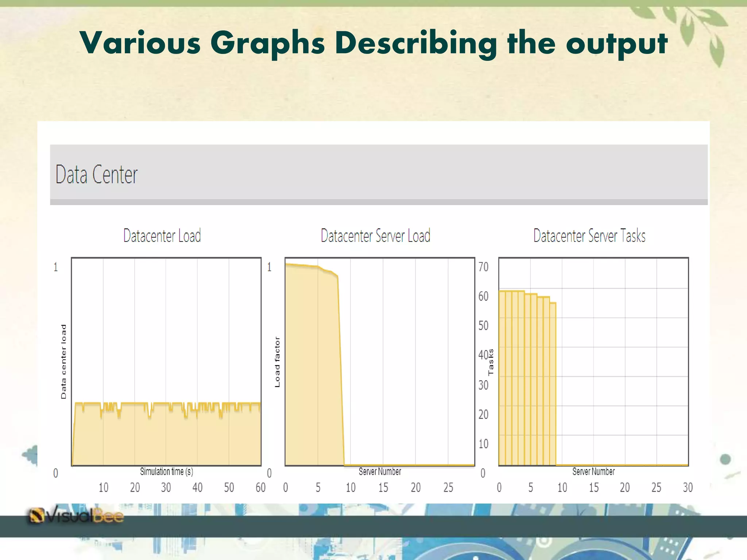
Task: Click the 'Datacenter Server Load' chart title
Action: (375, 236)
